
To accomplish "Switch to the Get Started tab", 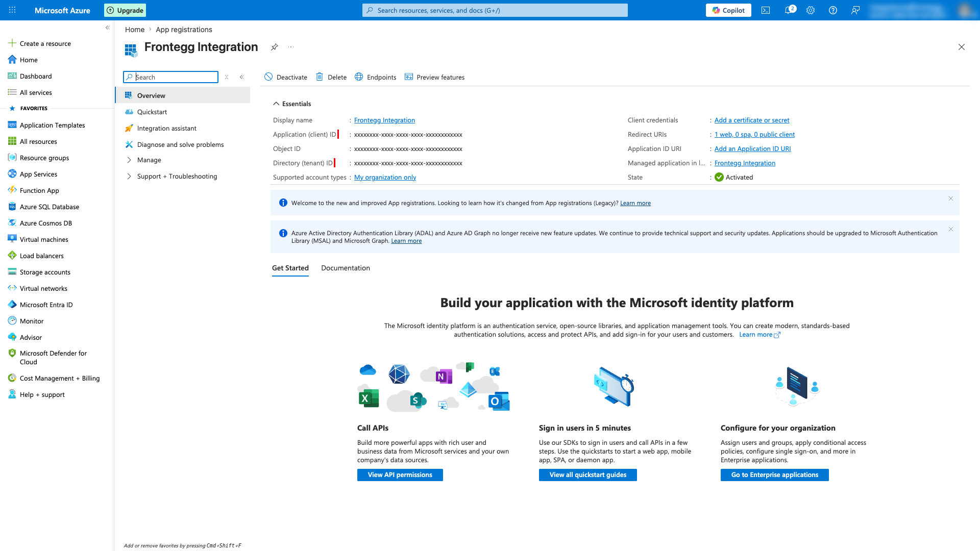I will coord(290,268).
